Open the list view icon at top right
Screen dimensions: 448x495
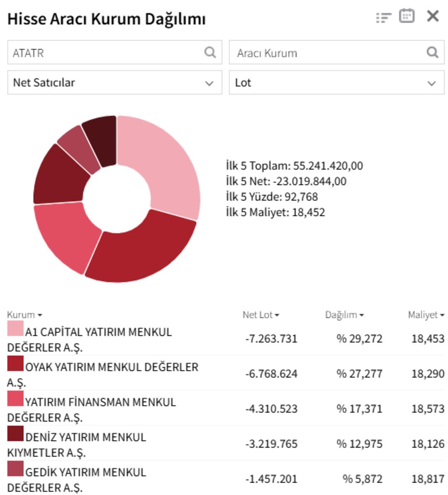pyautogui.click(x=385, y=17)
